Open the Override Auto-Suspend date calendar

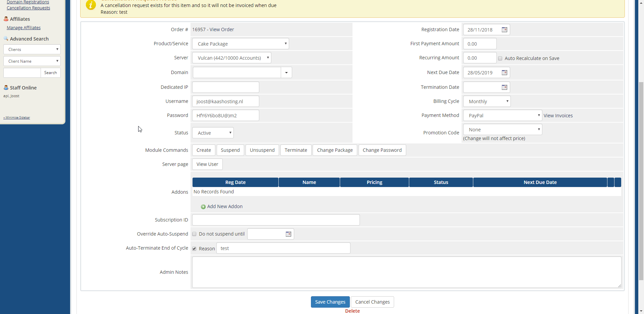coord(288,234)
